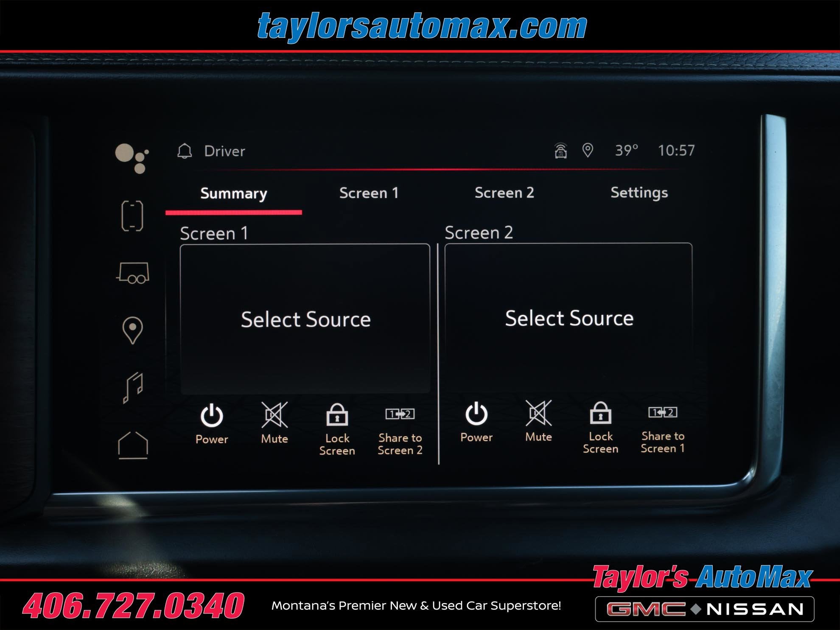The height and width of the screenshot is (630, 840).
Task: Open navigation map pin in sidebar
Action: (132, 330)
